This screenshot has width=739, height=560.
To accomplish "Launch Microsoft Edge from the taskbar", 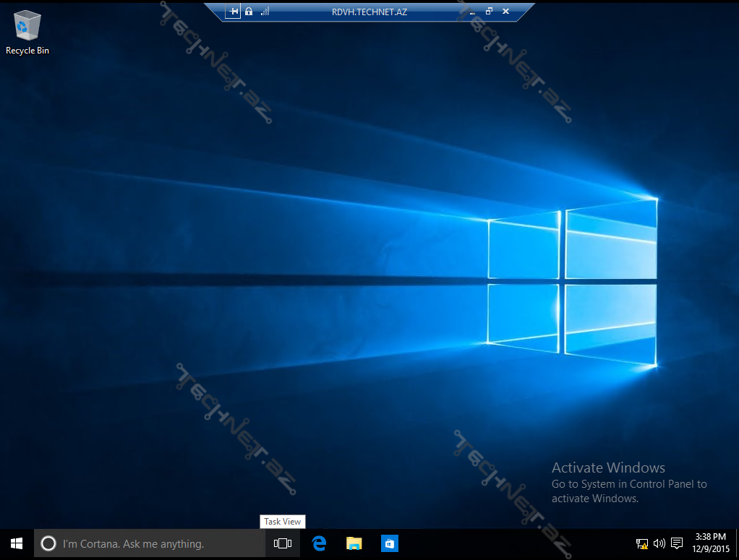I will coord(319,543).
